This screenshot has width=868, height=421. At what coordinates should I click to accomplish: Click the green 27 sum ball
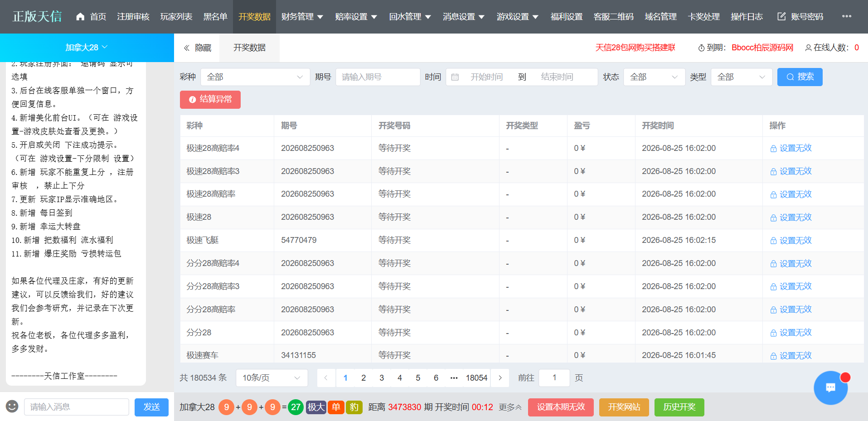[x=296, y=407]
